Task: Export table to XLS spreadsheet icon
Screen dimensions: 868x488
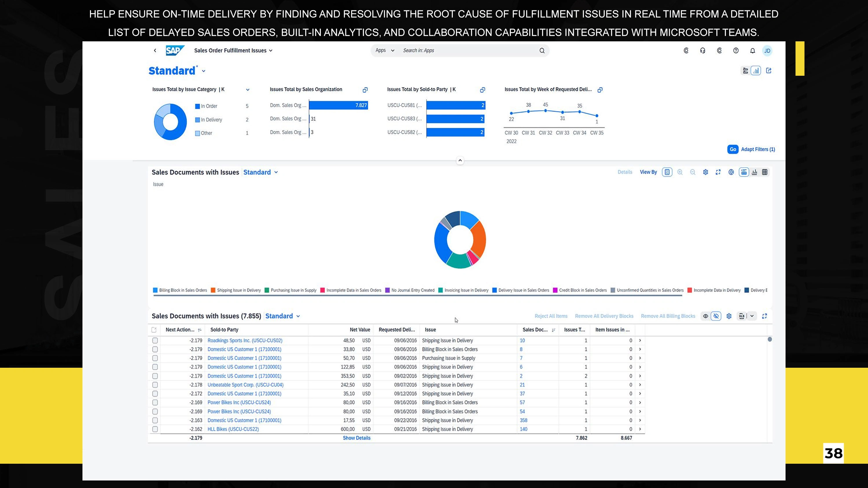Action: (742, 316)
